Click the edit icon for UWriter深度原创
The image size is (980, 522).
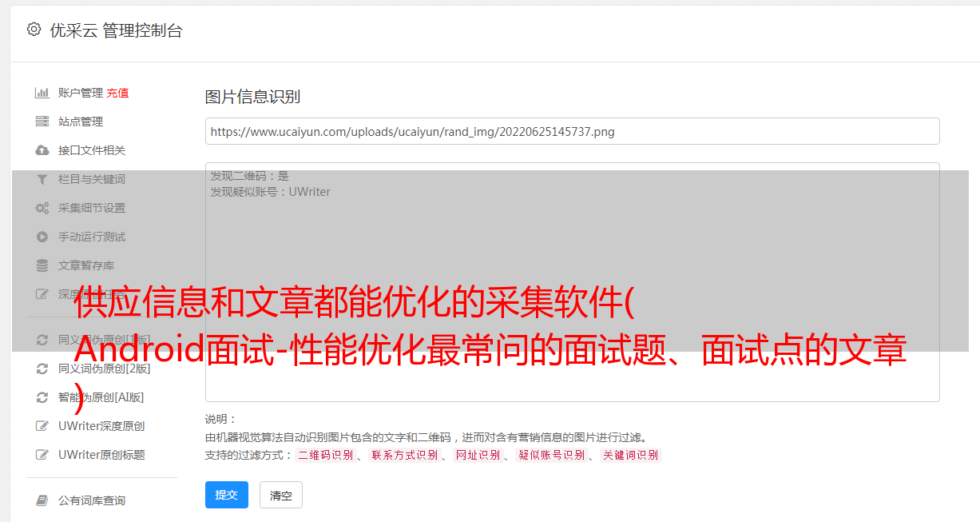click(42, 426)
